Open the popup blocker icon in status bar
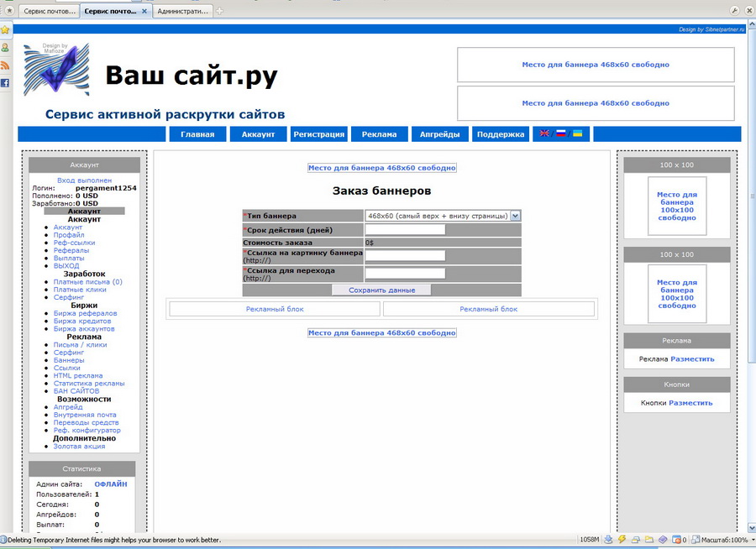Viewport: 756px width, 549px height. pos(676,540)
